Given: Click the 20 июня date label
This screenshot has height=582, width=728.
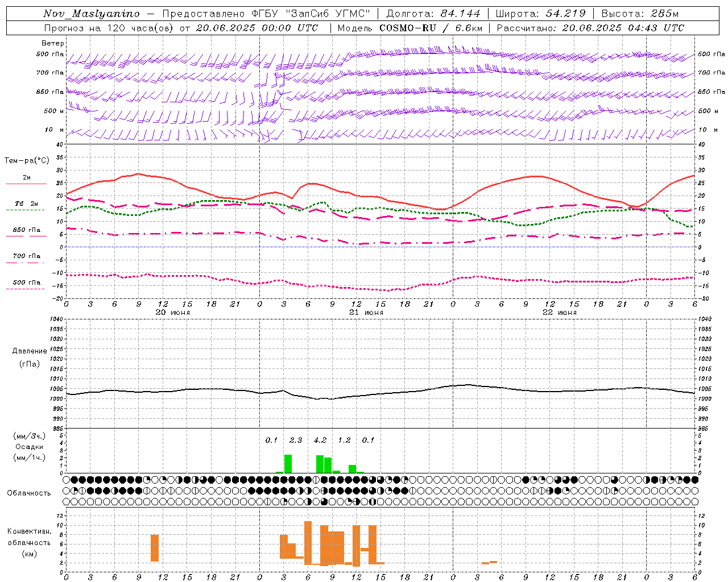Looking at the screenshot, I should coord(172,313).
